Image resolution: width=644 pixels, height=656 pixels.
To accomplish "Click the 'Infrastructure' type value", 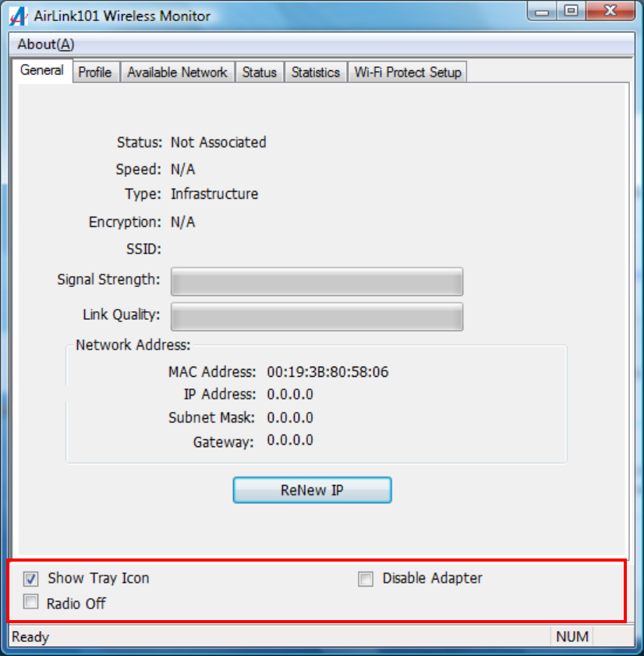I will [x=214, y=194].
